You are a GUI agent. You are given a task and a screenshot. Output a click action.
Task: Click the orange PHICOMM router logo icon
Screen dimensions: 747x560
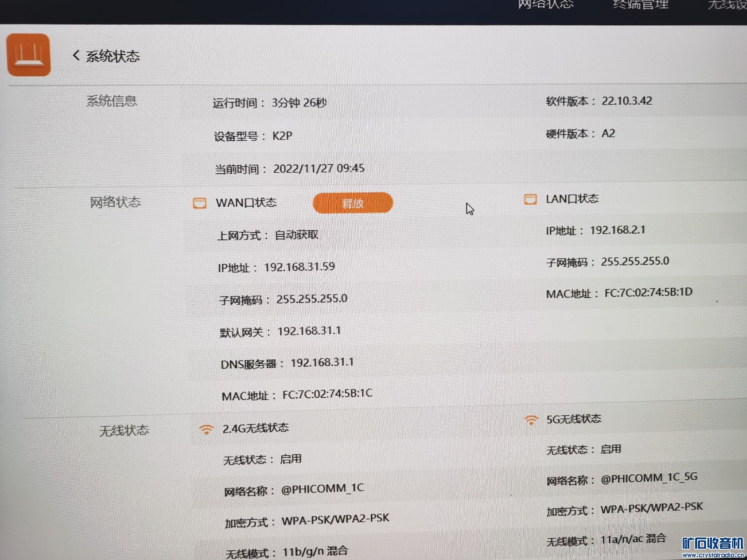click(29, 54)
